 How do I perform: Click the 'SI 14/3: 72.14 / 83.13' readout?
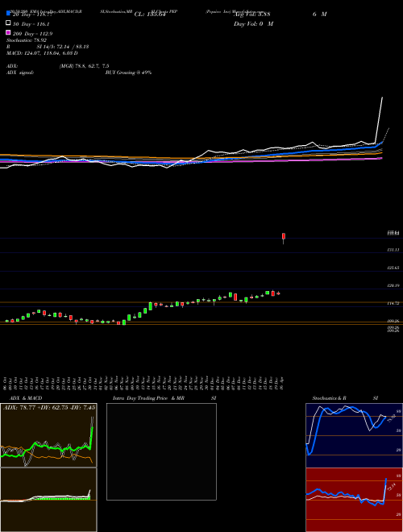click(62, 47)
